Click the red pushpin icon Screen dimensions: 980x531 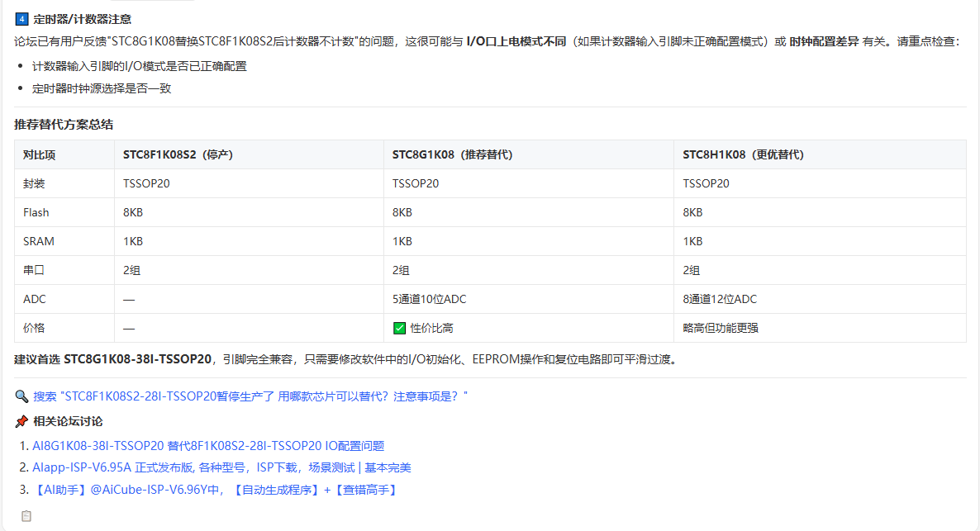coord(21,421)
